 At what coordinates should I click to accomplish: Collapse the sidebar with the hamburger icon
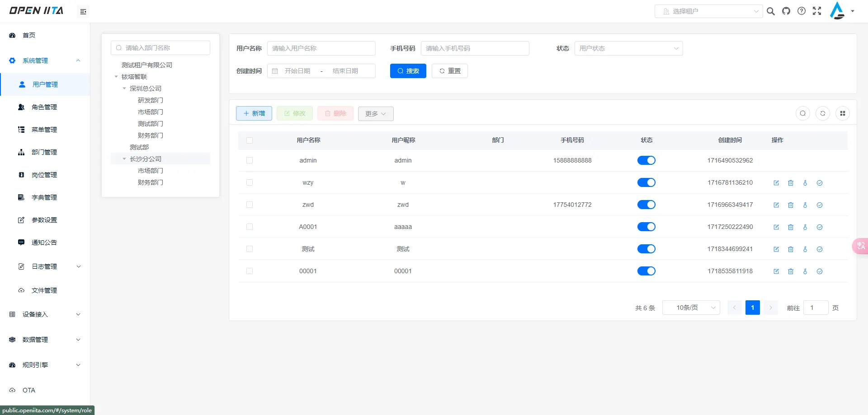tap(83, 12)
